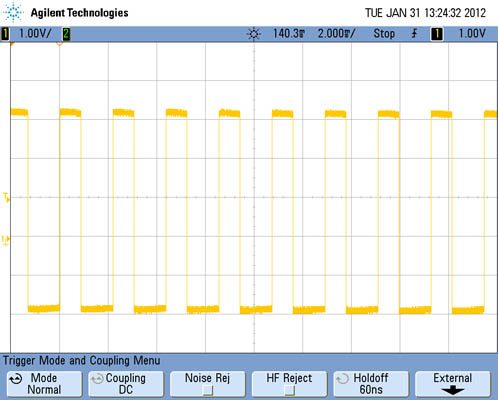498x400 pixels.
Task: Click the channel 1 ground level marker
Action: [6, 240]
